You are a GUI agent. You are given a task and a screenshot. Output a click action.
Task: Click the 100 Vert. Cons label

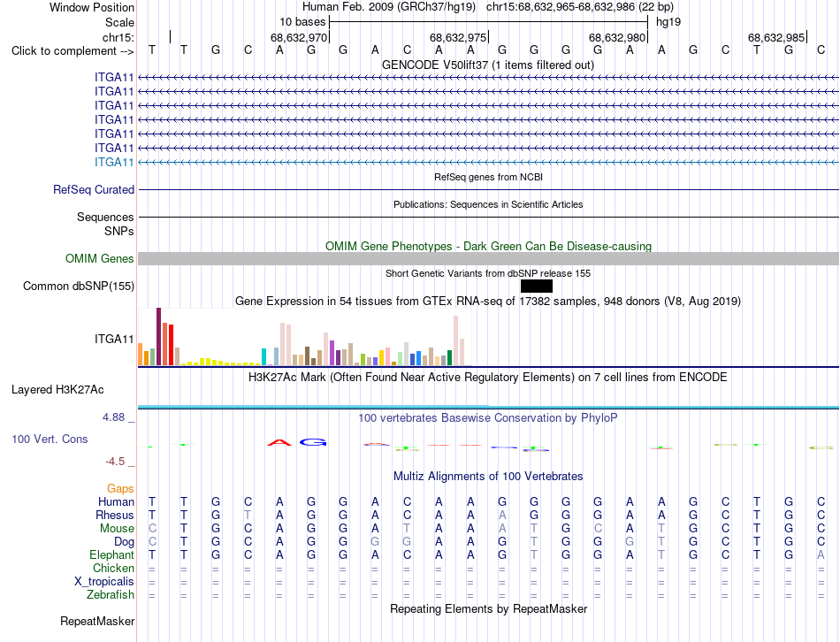50,439
